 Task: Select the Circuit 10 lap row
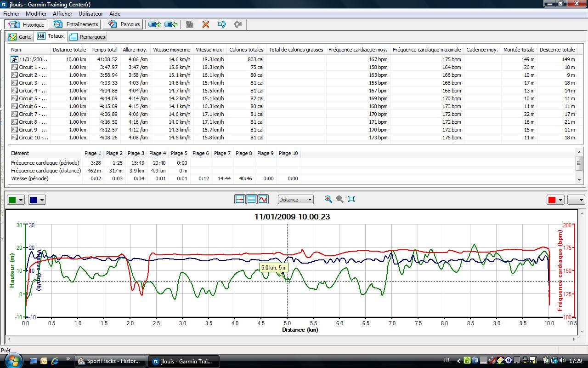click(294, 138)
